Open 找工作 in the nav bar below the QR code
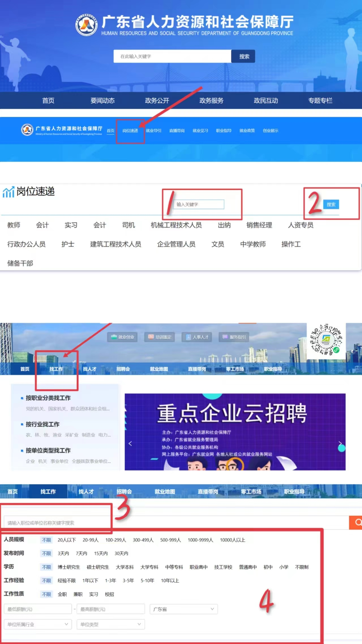The width and height of the screenshot is (362, 644). (x=56, y=369)
